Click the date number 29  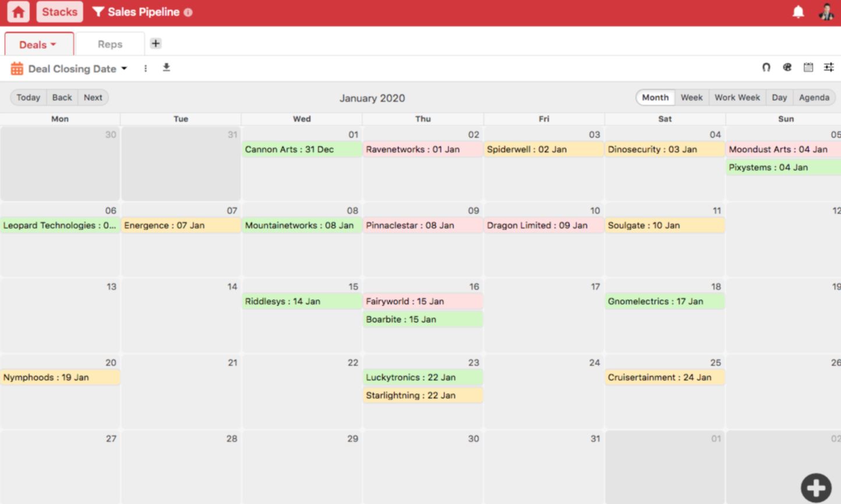[352, 439]
